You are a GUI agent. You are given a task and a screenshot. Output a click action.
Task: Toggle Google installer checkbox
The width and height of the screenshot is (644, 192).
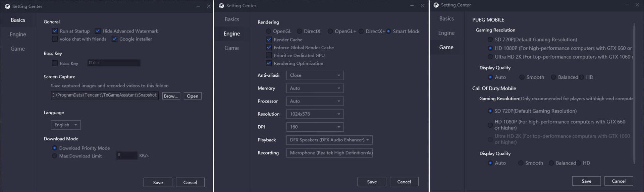[x=114, y=39]
